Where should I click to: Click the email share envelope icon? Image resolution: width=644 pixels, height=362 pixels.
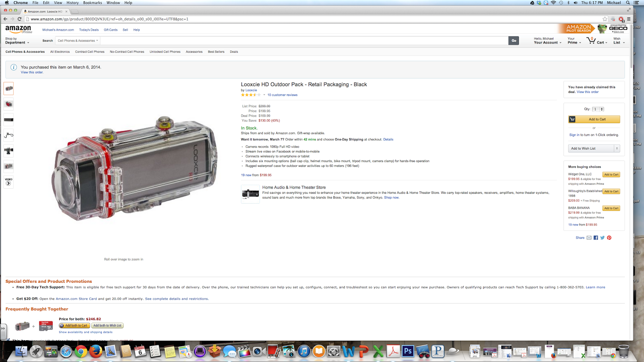(x=589, y=238)
